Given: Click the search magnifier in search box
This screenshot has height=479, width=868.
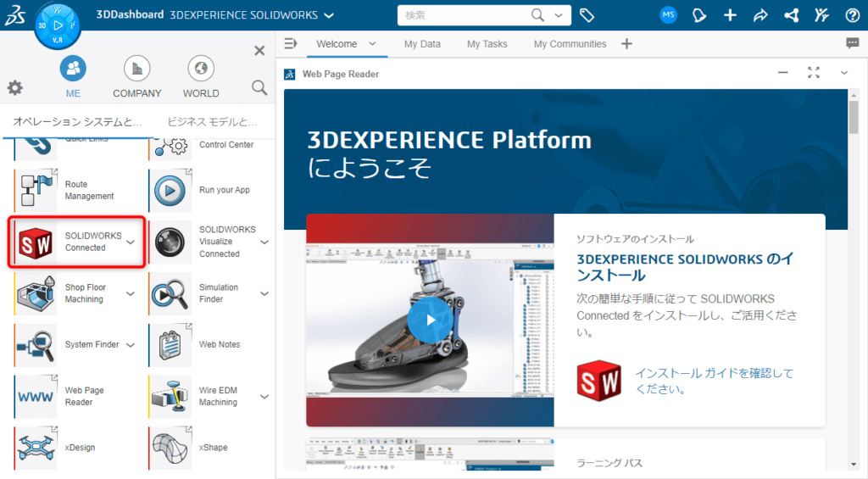Looking at the screenshot, I should click(x=537, y=15).
